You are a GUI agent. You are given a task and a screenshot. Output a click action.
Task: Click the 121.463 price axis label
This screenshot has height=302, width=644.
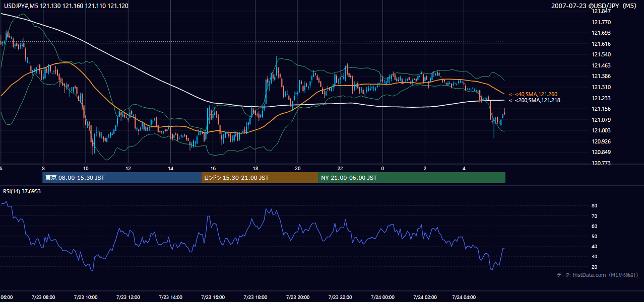601,65
